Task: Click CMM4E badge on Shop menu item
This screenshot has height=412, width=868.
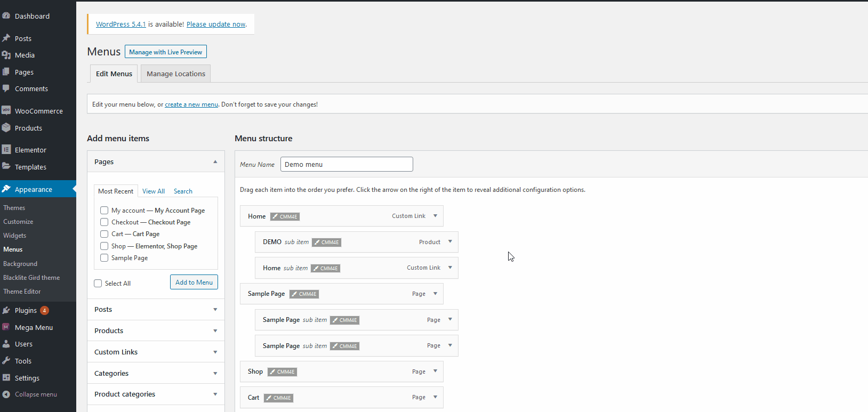Action: (282, 372)
